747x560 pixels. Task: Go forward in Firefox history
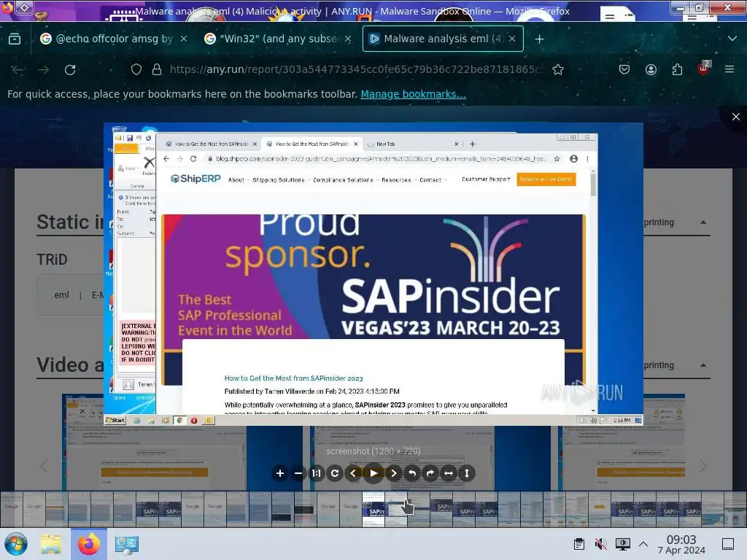click(44, 69)
